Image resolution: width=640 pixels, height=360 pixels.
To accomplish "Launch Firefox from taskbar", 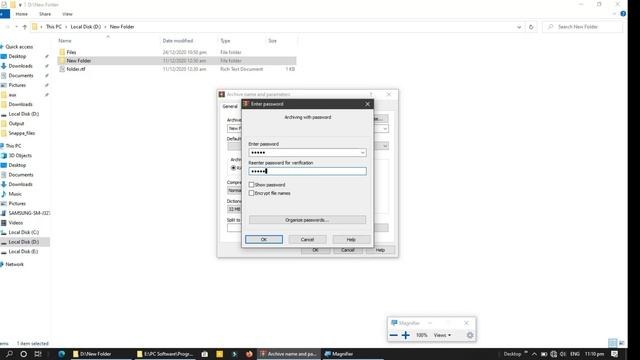I will tap(249, 354).
